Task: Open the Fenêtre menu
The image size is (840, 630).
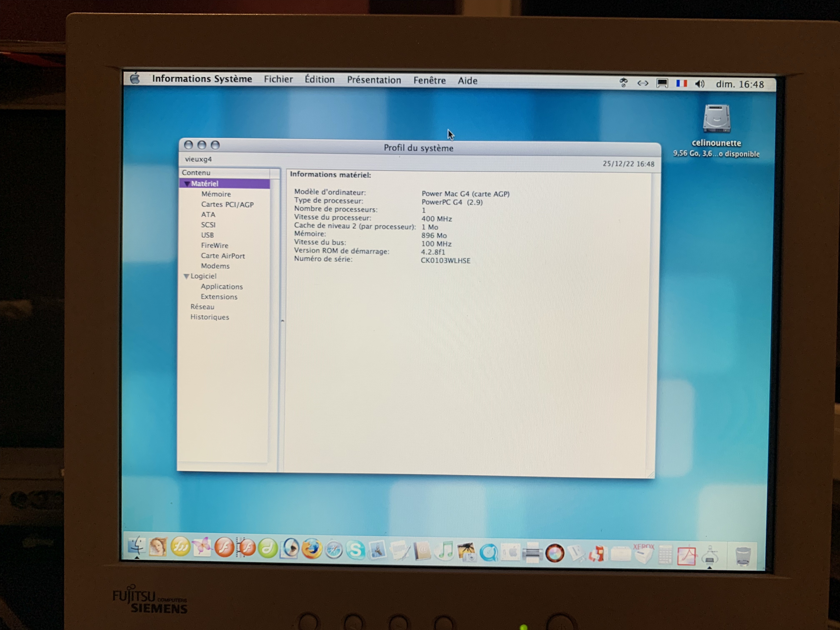Action: (x=430, y=80)
